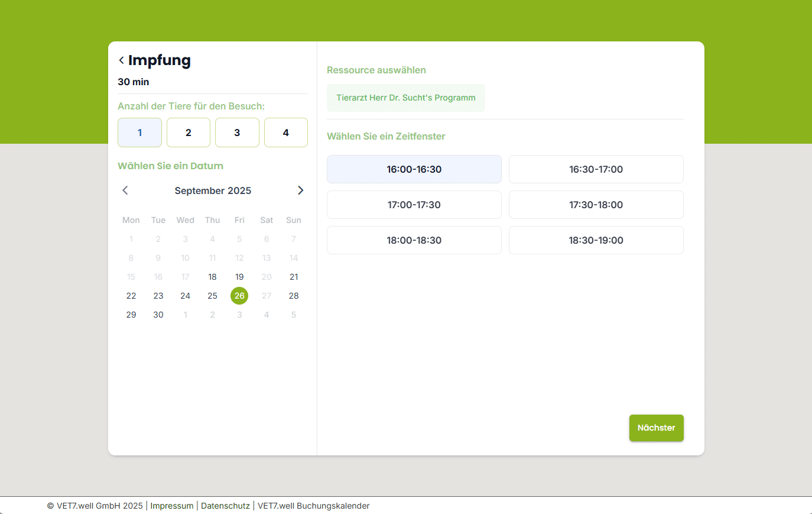Open the Datenschutz footer link
This screenshot has height=514, width=812.
click(225, 506)
